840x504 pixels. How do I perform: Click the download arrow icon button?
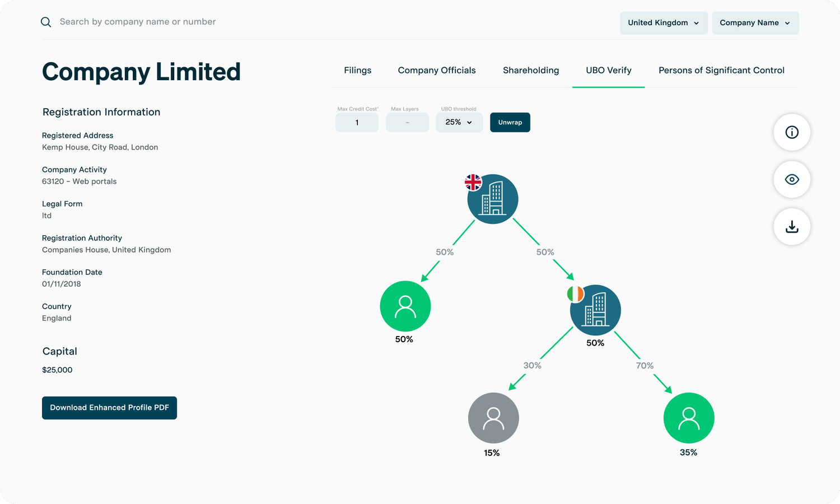tap(792, 227)
